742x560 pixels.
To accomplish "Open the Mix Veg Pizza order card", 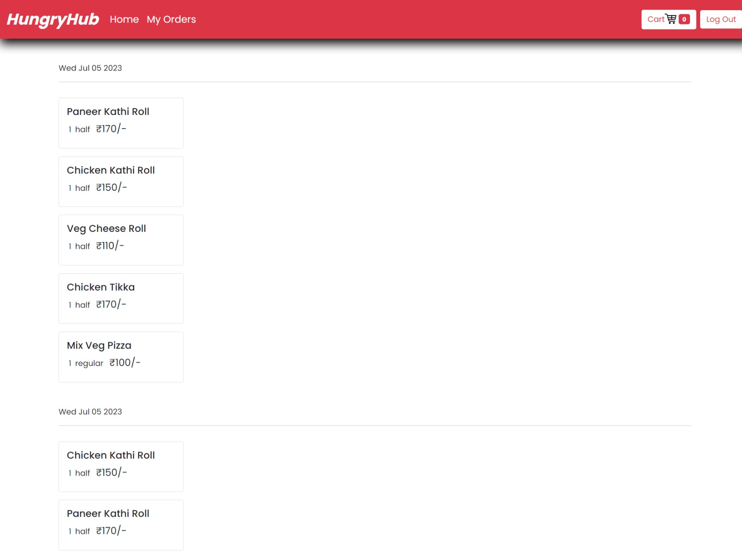I will 120,357.
